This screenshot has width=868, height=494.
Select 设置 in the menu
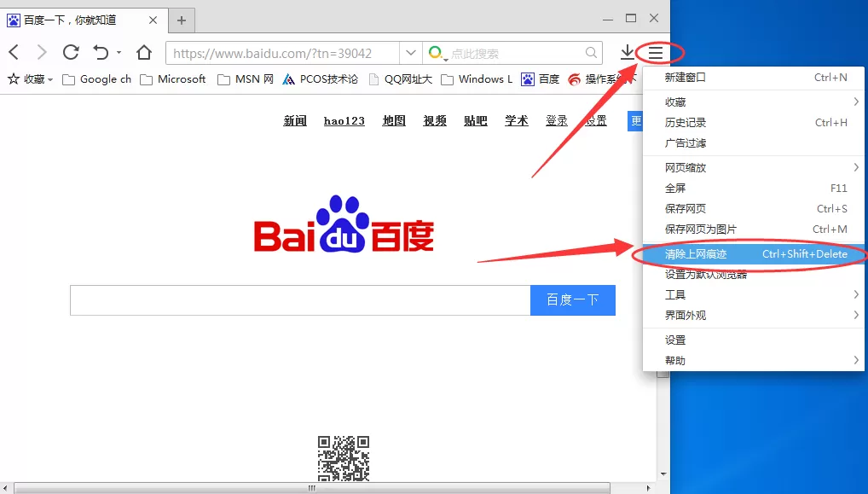pyautogui.click(x=754, y=340)
